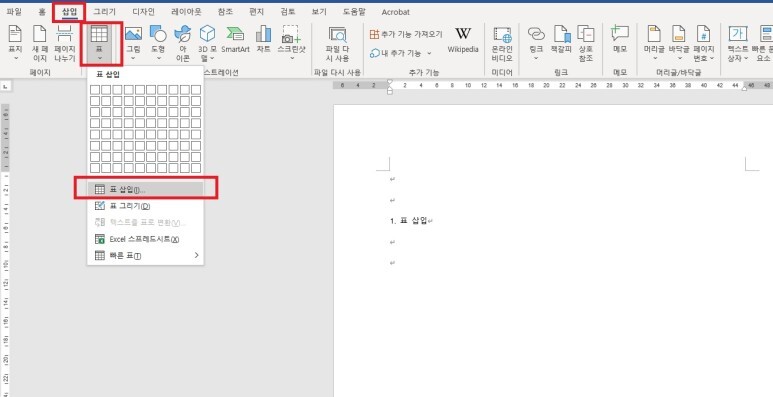Open the Acrobat ribbon tab
The image size is (773, 397).
395,12
